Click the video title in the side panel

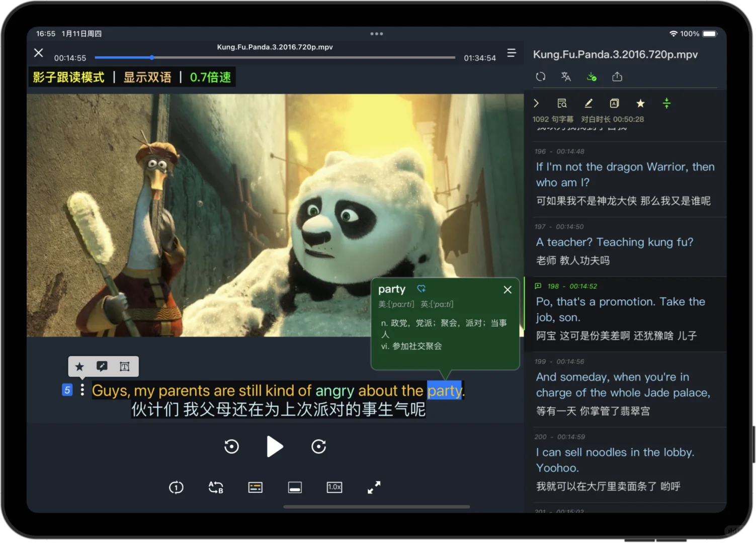coord(615,54)
